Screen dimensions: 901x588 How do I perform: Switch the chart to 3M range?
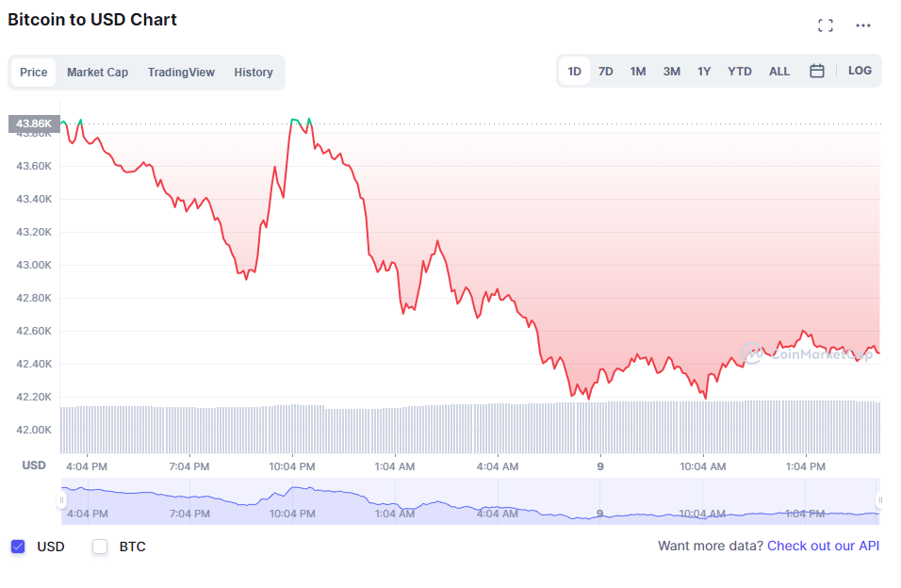pyautogui.click(x=671, y=72)
